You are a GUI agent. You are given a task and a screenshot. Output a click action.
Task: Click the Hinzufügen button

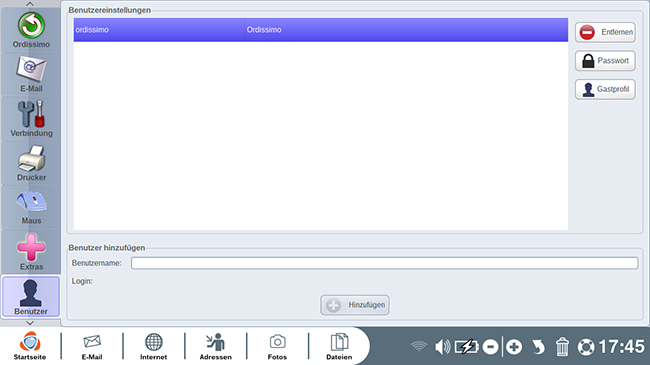click(x=355, y=305)
